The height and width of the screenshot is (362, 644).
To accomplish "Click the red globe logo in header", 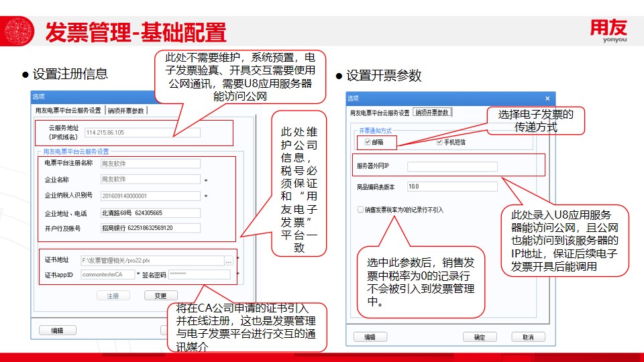I will [19, 32].
